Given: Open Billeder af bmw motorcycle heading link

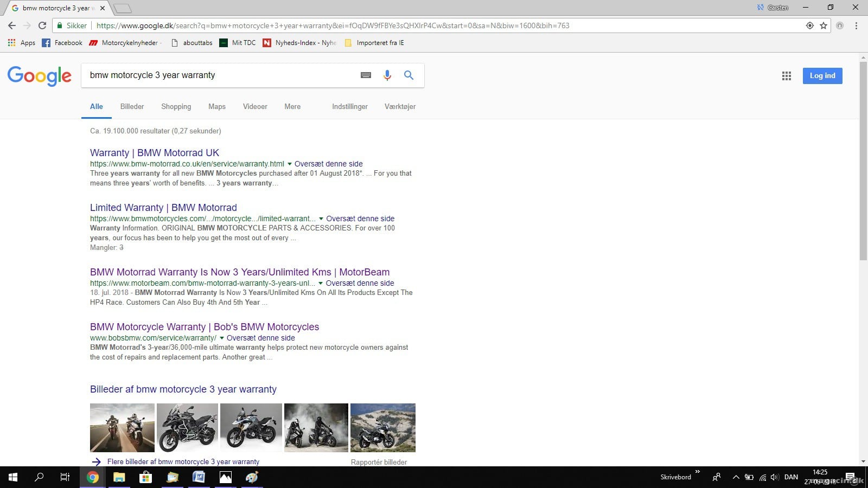Looking at the screenshot, I should pyautogui.click(x=183, y=389).
